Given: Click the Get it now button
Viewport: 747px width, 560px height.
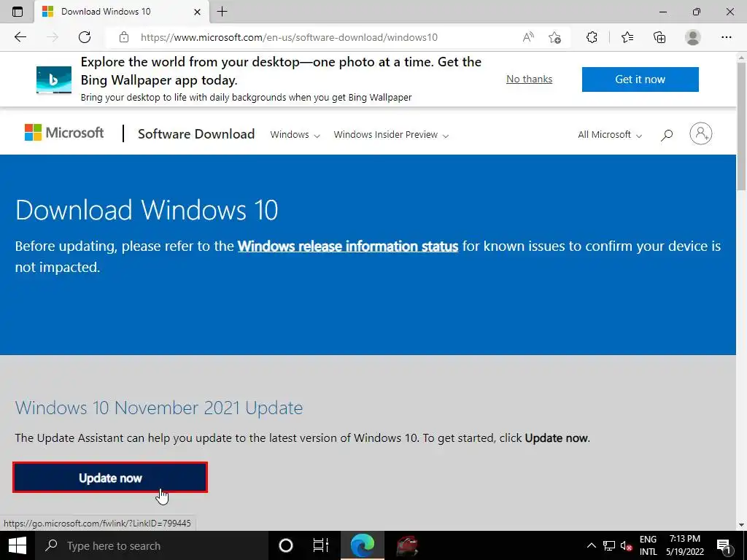Looking at the screenshot, I should (640, 79).
